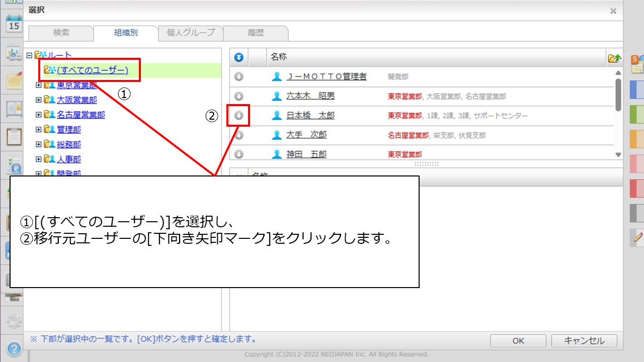Click the green color swatch on right edge
Screen dimensions: 644x362
point(637,115)
